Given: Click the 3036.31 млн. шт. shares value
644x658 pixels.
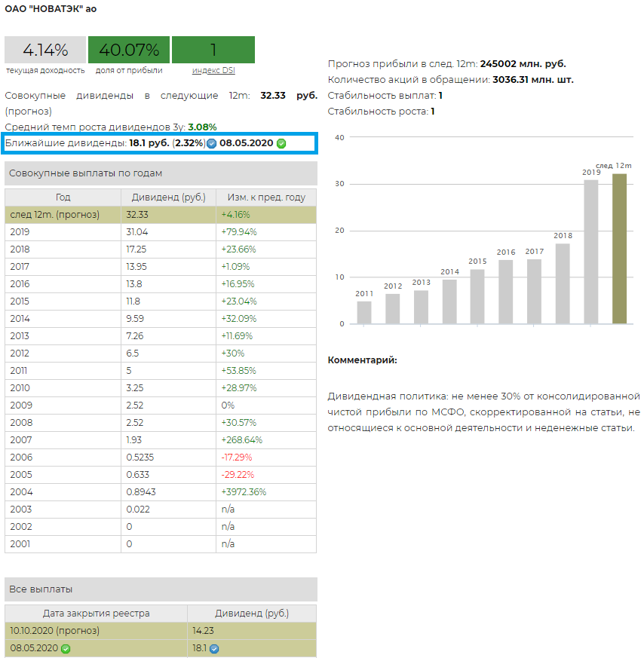Looking at the screenshot, I should [532, 80].
